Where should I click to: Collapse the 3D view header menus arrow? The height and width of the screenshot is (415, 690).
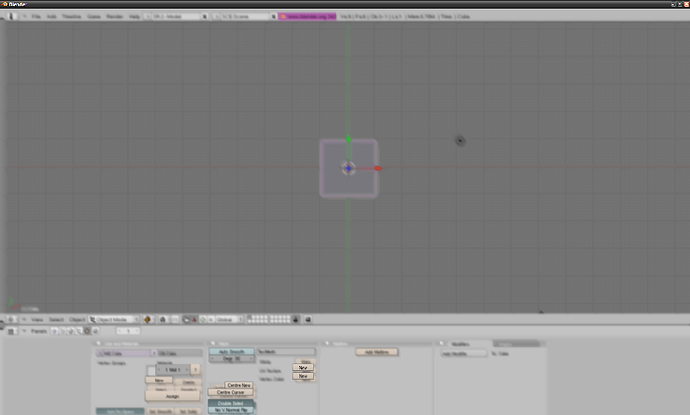(x=24, y=320)
